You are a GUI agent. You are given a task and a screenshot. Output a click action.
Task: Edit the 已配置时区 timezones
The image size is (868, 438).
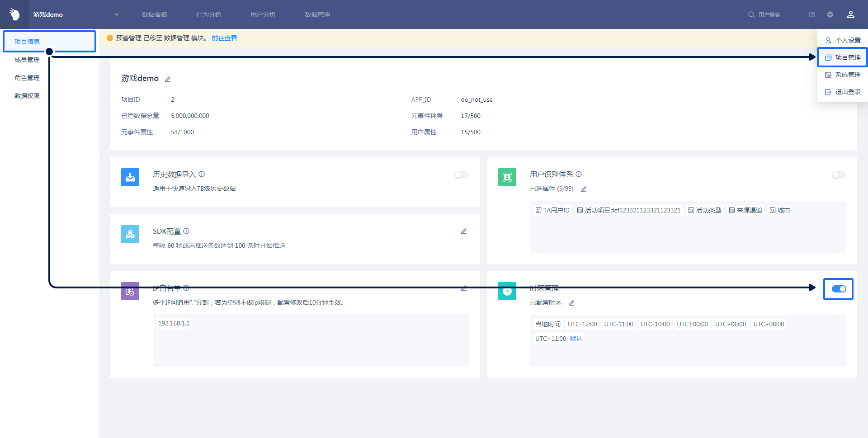point(571,303)
